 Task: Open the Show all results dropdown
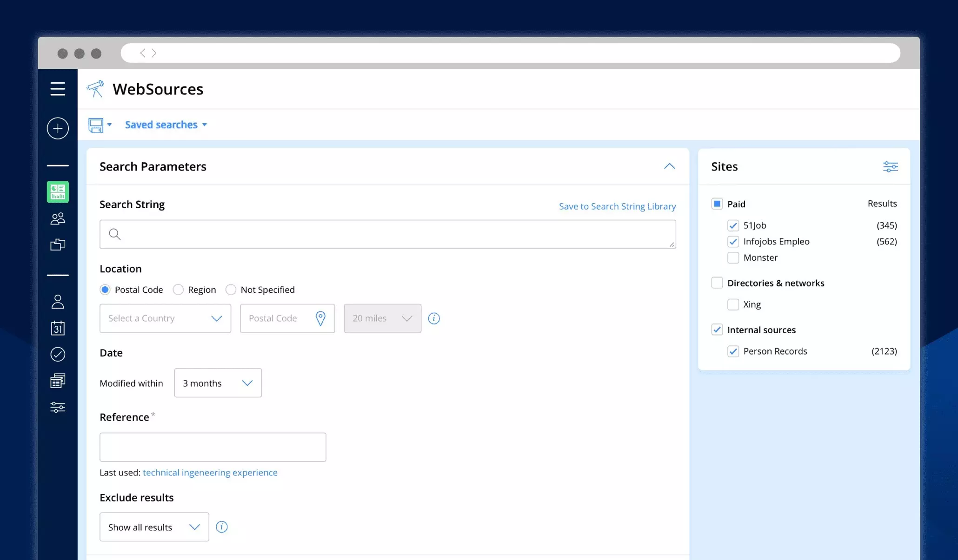coord(154,527)
